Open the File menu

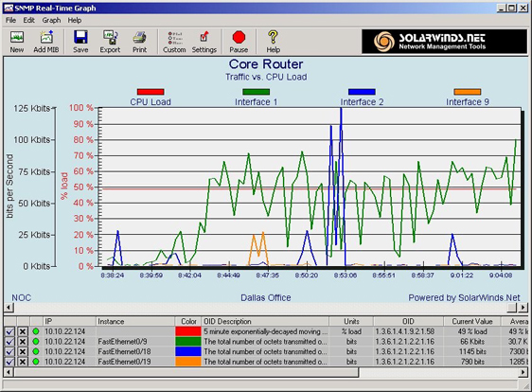pos(10,21)
